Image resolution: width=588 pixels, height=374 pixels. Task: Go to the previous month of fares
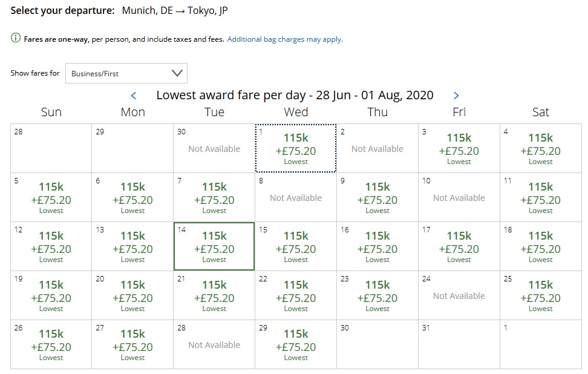point(134,96)
